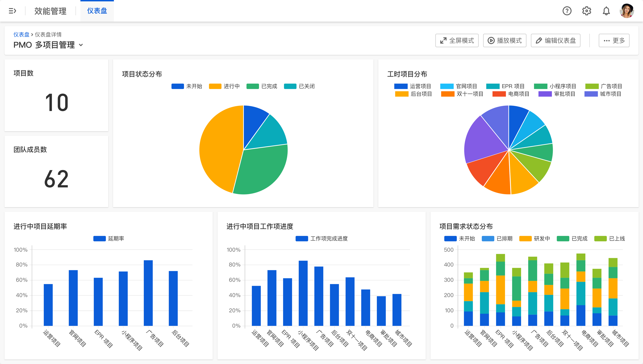Viewport: 643px width, 364px height.
Task: Open user avatar profile
Action: coord(627,11)
